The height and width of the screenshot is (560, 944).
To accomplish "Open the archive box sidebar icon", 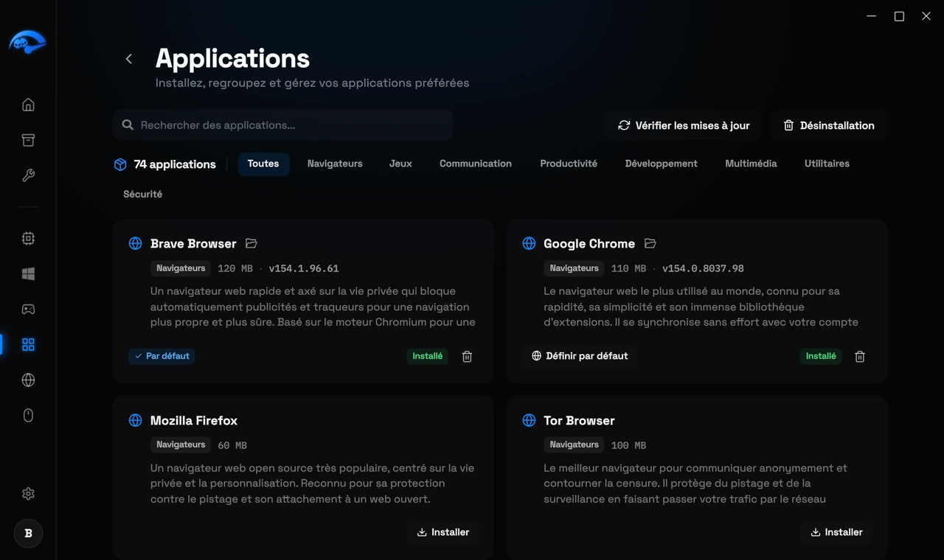I will pyautogui.click(x=28, y=140).
